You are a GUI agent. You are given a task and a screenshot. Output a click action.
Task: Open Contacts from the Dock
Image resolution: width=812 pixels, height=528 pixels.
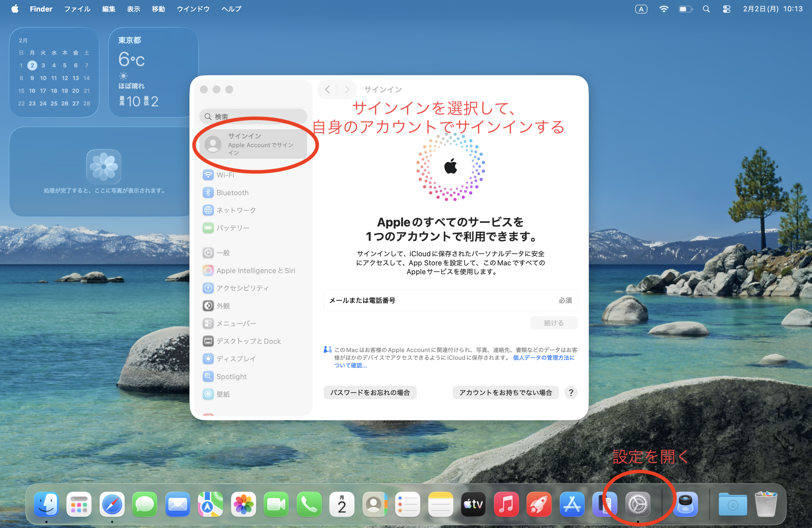[x=375, y=504]
